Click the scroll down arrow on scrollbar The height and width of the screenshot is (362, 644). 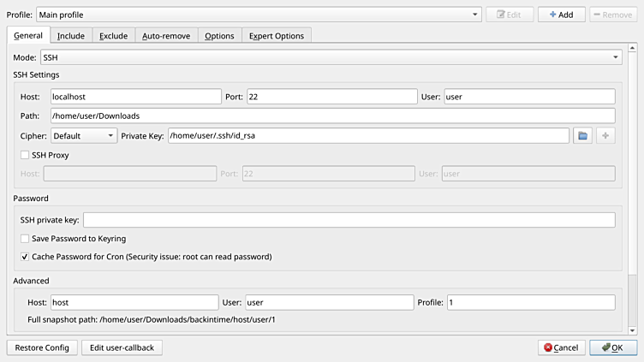click(633, 329)
